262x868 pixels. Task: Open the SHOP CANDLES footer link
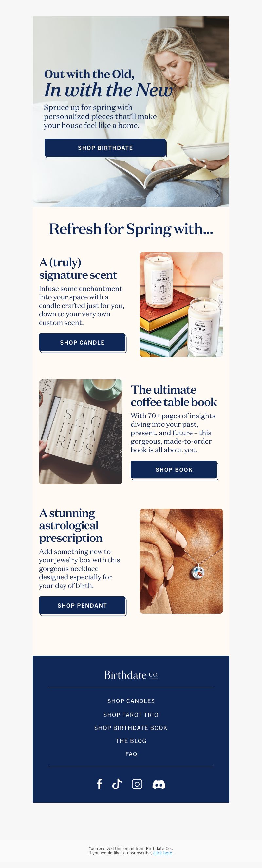point(131,701)
